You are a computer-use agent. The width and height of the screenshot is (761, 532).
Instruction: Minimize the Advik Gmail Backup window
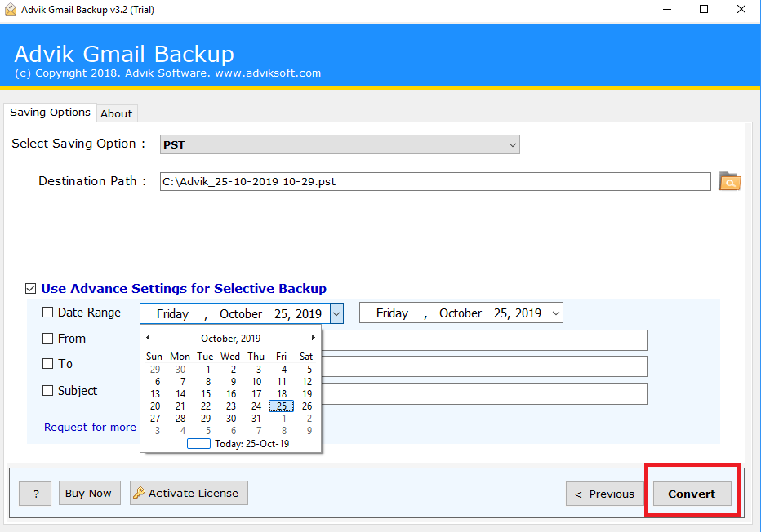pos(667,9)
